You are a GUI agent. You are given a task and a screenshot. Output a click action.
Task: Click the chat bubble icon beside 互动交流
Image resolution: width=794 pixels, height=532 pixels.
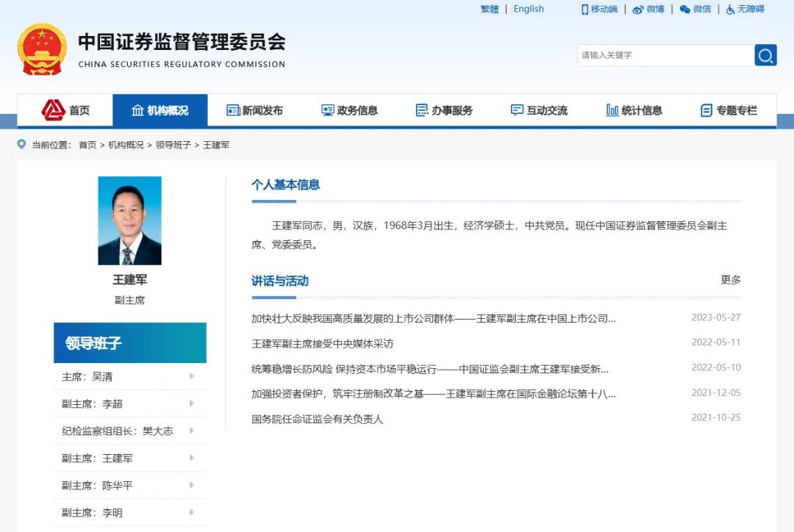517,110
